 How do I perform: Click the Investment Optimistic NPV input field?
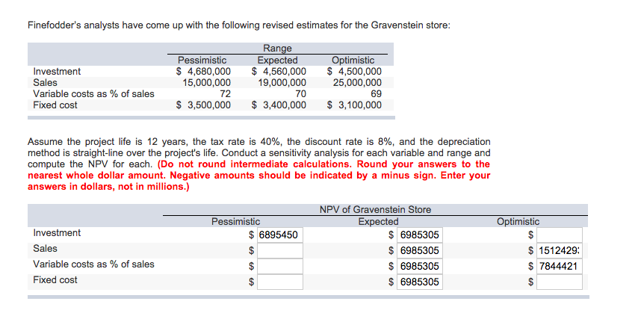(x=560, y=235)
